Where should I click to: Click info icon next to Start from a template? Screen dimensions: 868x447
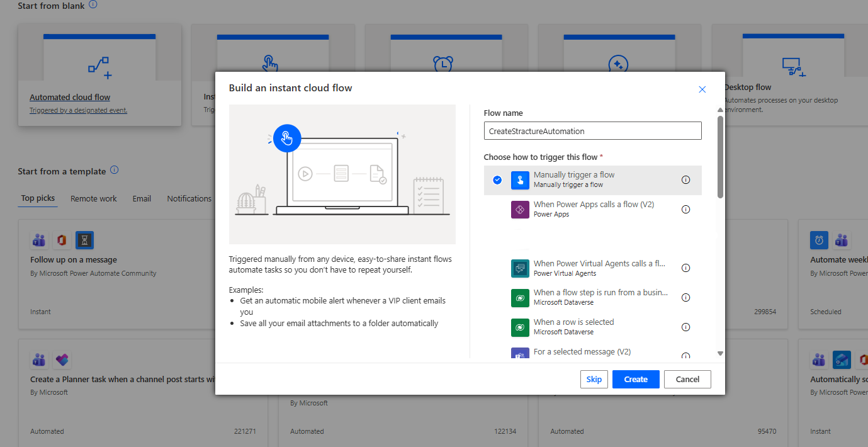tap(114, 171)
